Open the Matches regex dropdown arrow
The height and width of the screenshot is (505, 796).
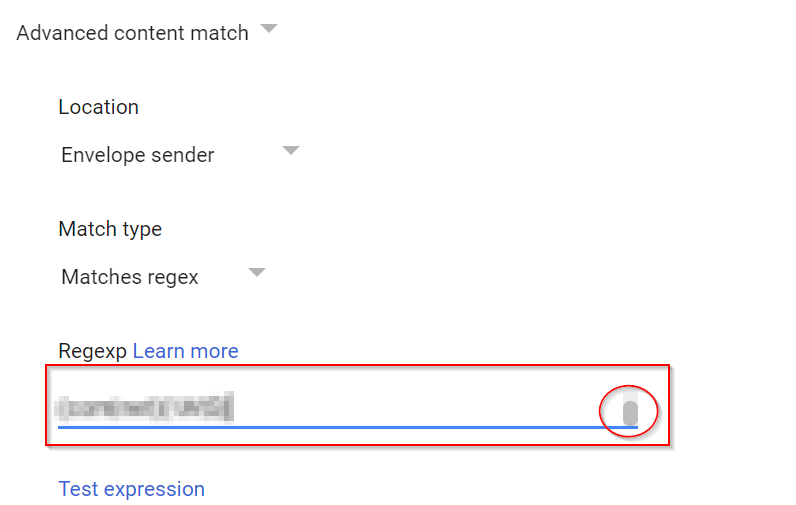coord(256,272)
